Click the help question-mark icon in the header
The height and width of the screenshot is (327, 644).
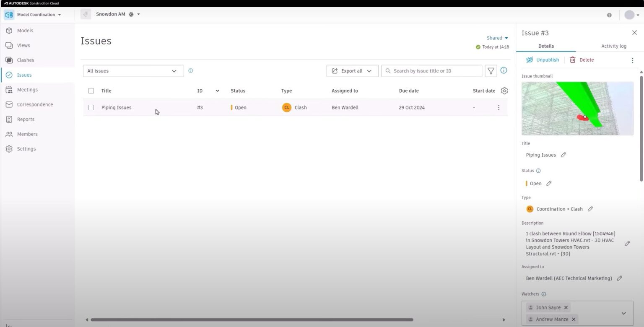click(609, 15)
